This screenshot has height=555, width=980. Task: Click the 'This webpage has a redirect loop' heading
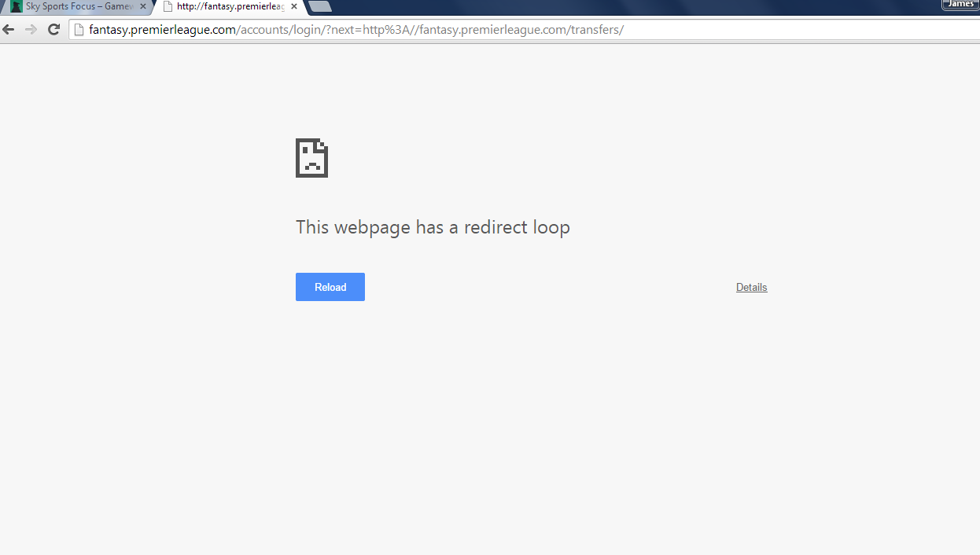(x=433, y=227)
